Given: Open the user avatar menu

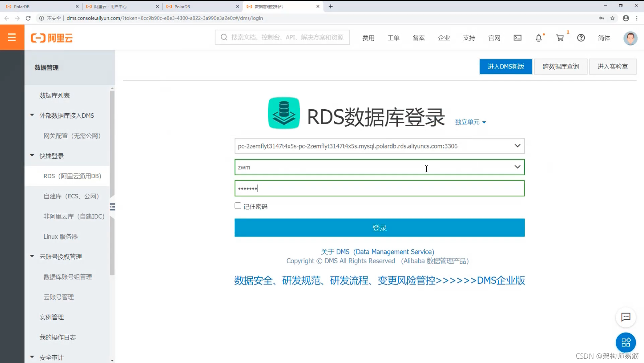Looking at the screenshot, I should [x=630, y=38].
